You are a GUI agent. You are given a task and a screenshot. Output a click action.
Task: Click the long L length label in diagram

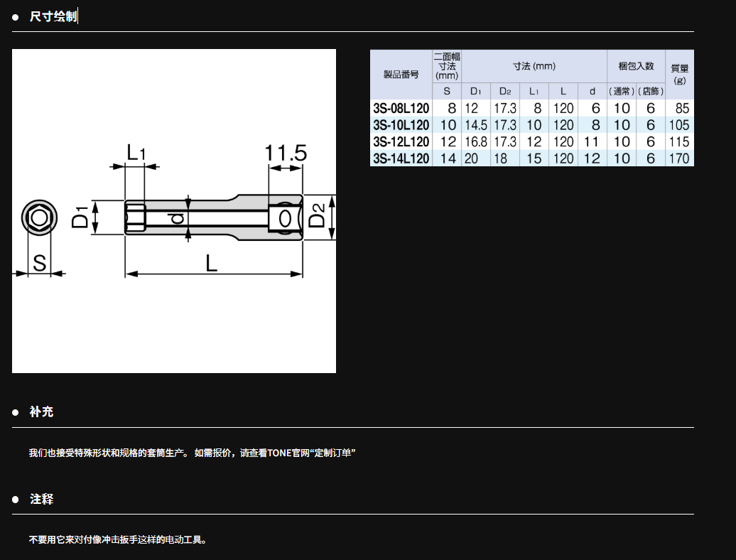click(211, 263)
